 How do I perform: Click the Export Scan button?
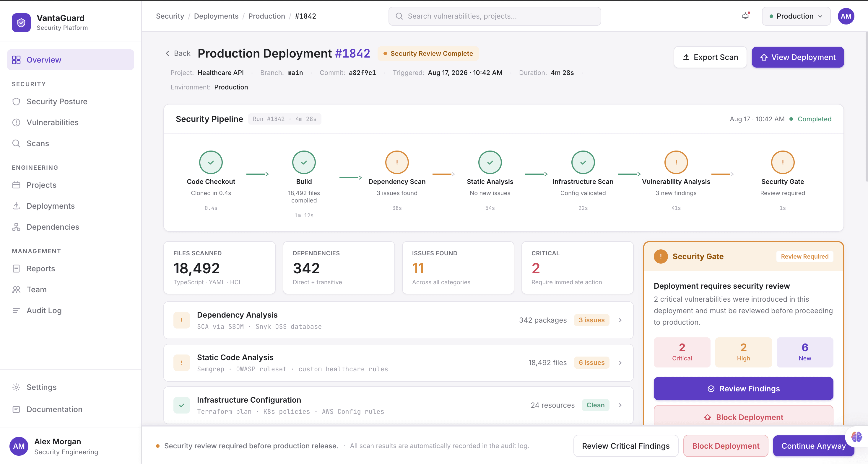point(710,57)
